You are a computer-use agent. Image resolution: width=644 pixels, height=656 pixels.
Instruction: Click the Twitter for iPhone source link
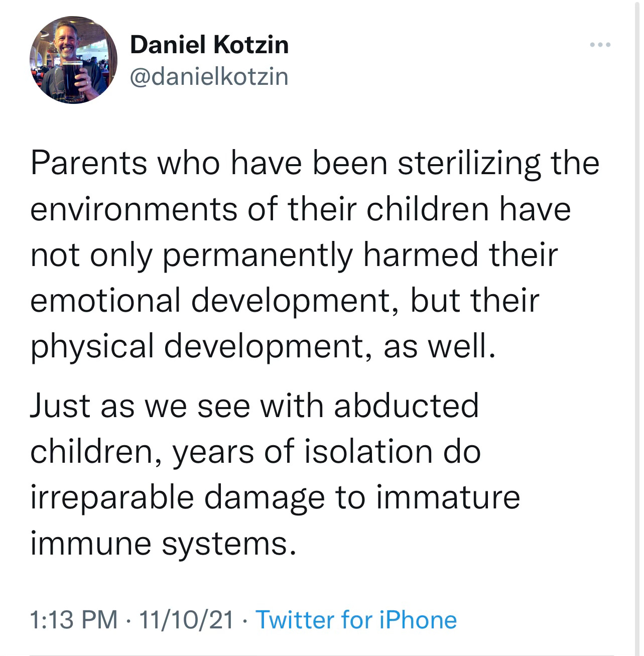(356, 620)
